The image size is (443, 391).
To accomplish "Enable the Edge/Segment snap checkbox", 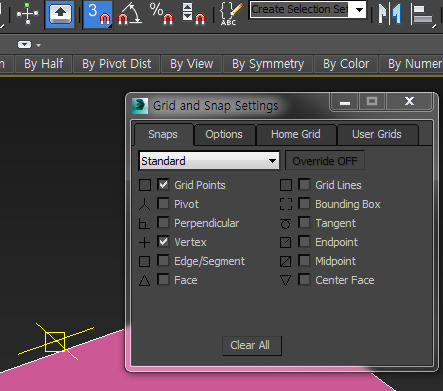I will point(163,260).
